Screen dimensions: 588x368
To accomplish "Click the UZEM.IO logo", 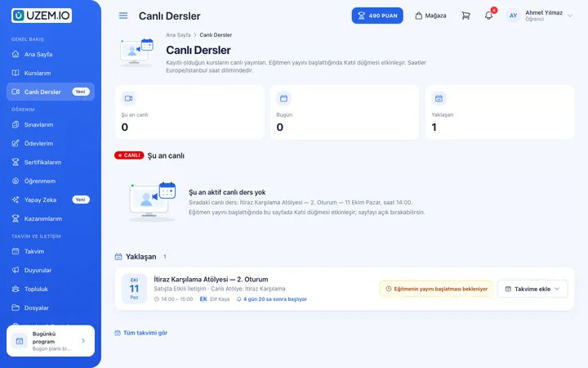I will tap(42, 16).
